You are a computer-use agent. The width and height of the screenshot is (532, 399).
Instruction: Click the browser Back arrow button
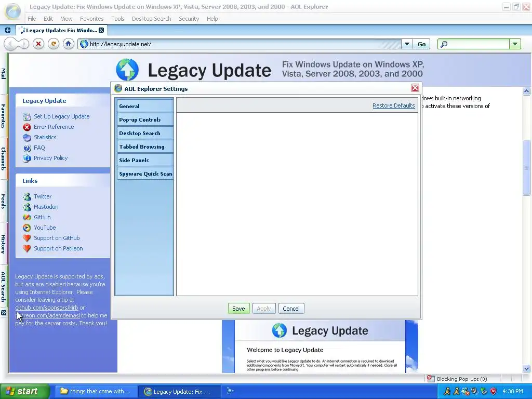10,44
